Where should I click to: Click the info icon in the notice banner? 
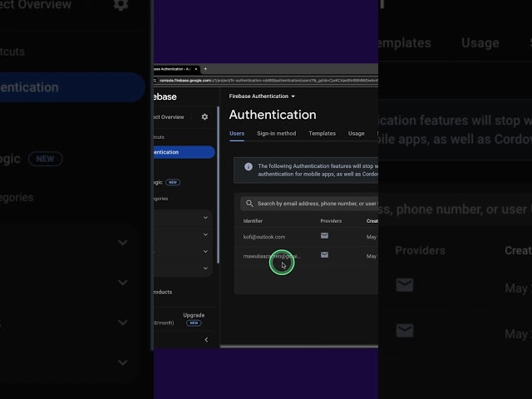pos(249,166)
